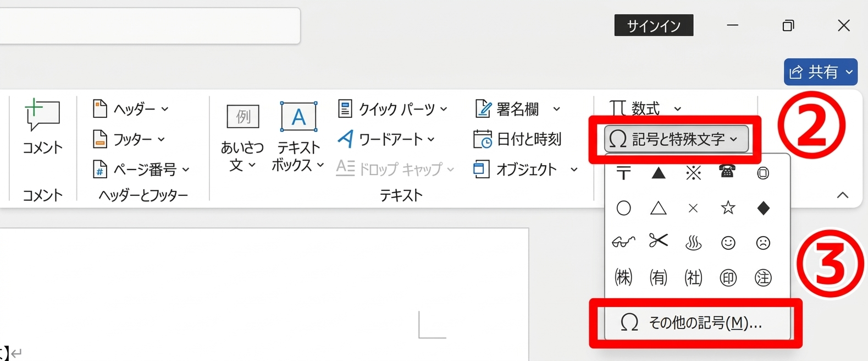Select the scissors symbol
Image resolution: width=868 pixels, height=361 pixels.
(x=658, y=242)
